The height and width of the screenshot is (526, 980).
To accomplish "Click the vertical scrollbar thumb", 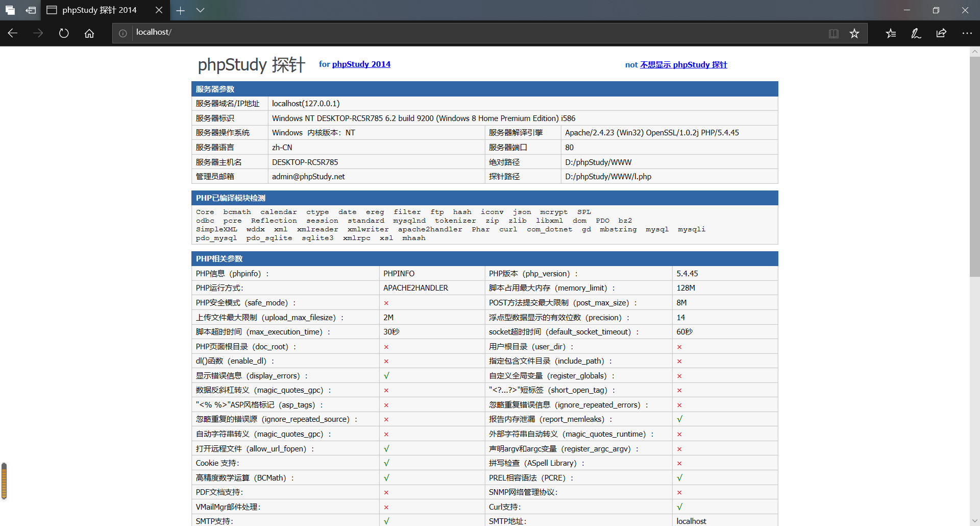I will (975, 166).
